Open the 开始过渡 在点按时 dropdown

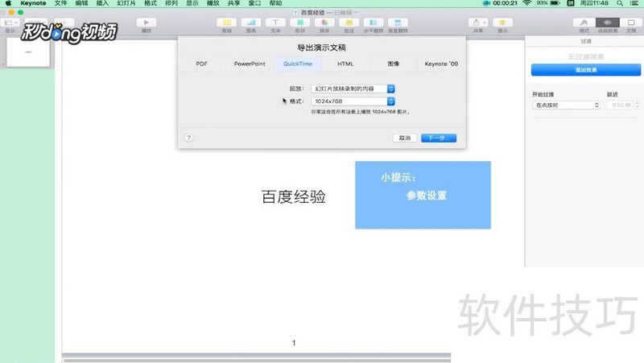[x=566, y=105]
